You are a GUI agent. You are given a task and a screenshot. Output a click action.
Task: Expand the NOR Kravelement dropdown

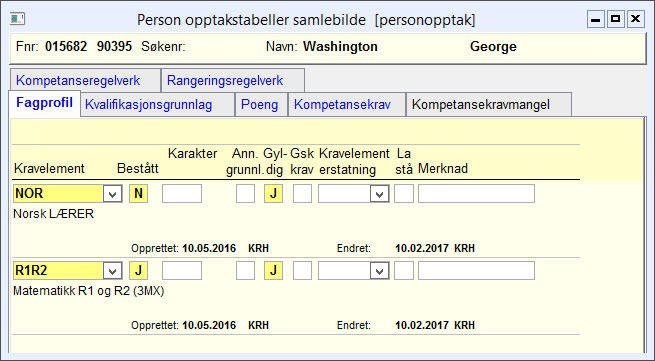coord(112,194)
